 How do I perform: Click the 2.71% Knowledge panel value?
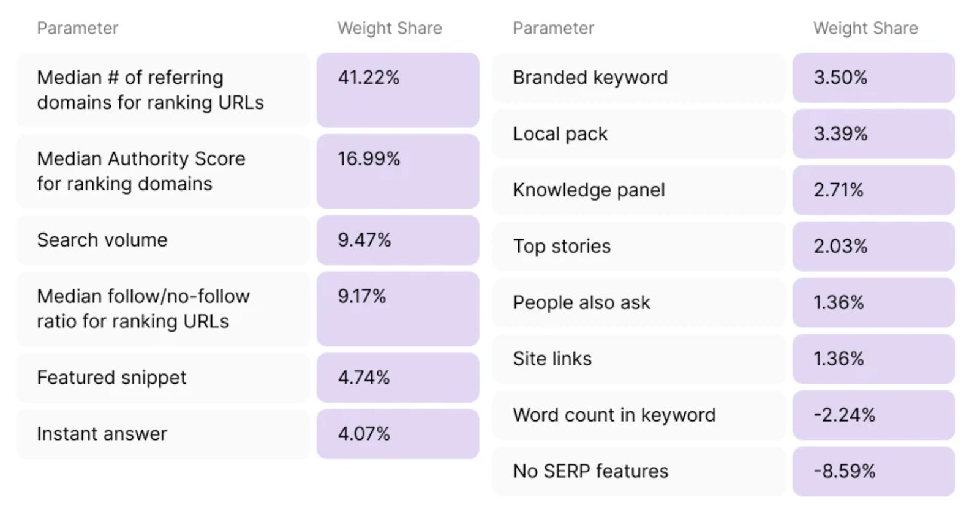(873, 190)
